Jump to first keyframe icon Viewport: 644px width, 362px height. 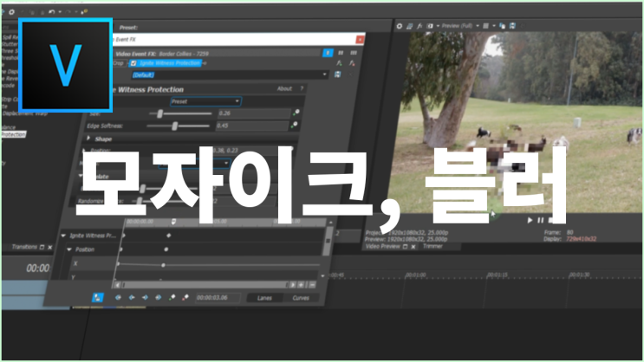click(x=118, y=298)
